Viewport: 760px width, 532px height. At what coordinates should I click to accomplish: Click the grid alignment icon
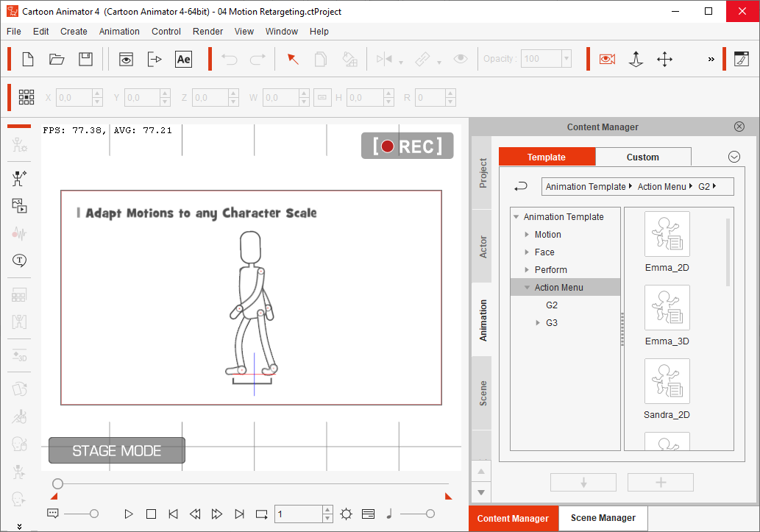pos(26,97)
